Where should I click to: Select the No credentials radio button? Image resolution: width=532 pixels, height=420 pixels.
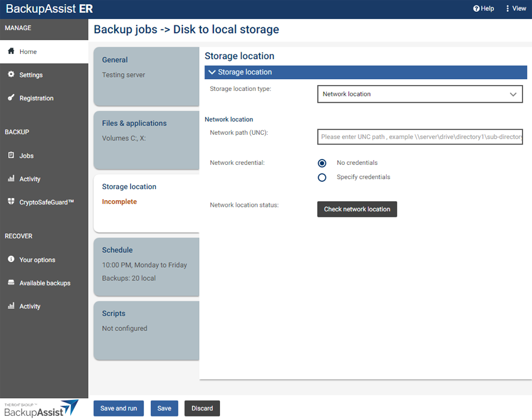coord(322,163)
